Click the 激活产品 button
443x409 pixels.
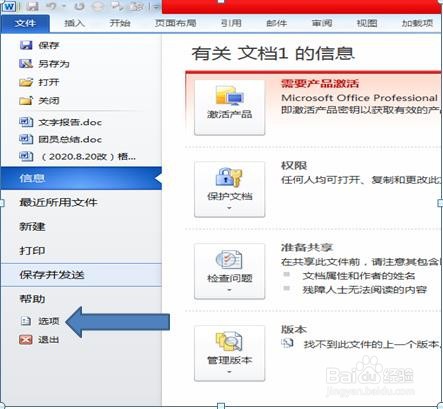[x=230, y=107]
